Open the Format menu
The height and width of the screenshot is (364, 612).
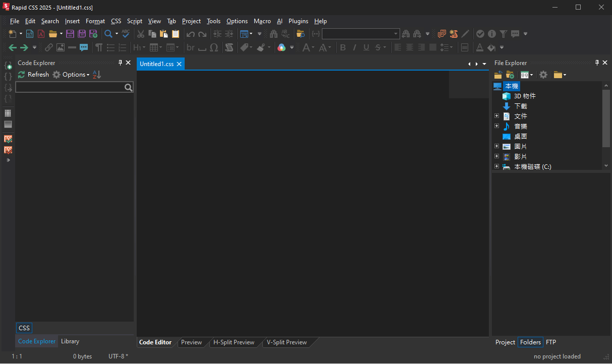pos(95,21)
